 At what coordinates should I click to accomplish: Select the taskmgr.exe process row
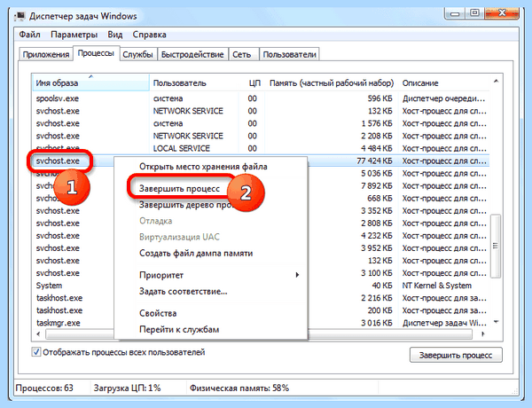261,323
